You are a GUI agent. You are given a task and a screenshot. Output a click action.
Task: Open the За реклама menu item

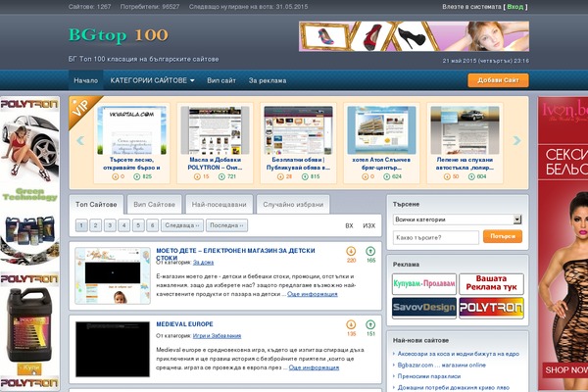tap(268, 80)
